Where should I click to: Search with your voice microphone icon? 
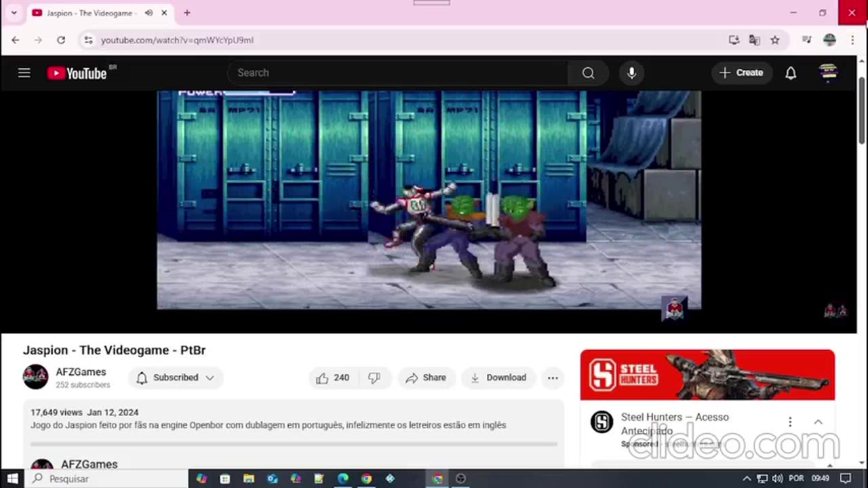pos(631,73)
